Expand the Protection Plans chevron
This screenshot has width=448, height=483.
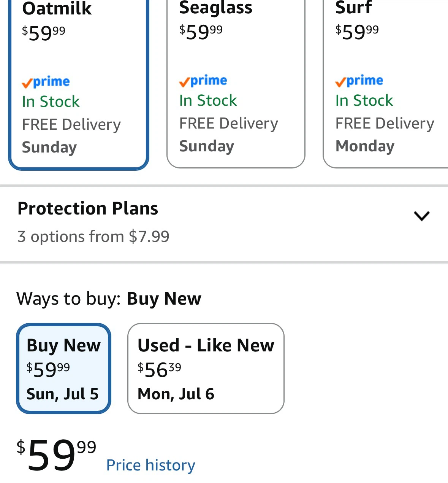(421, 216)
